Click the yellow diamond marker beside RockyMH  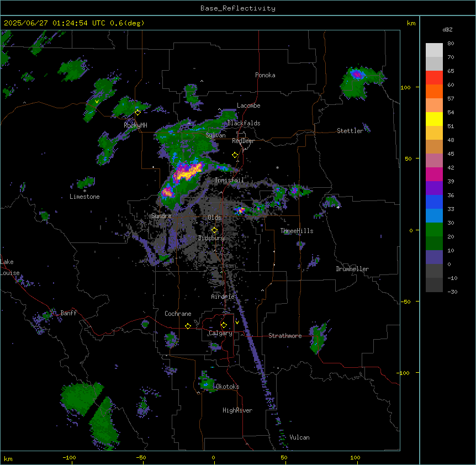coord(137,113)
